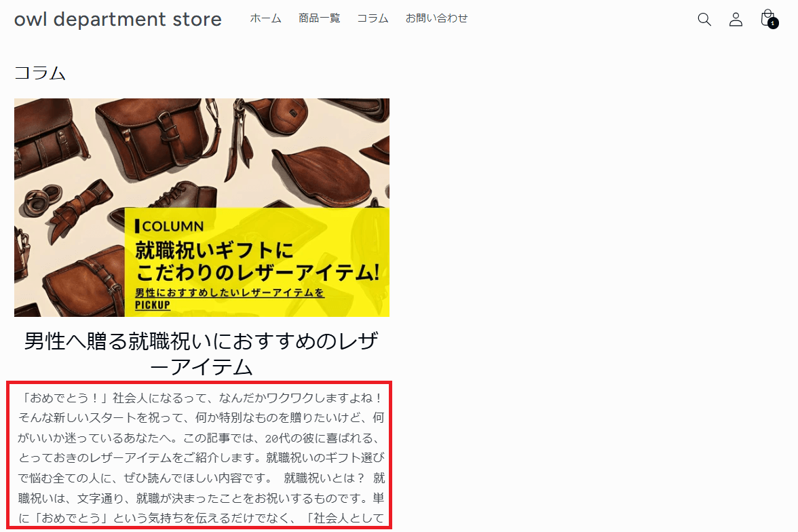
Task: Open article title 男性へ贈る就職祝いにおすすめのレザーアイテム
Action: [202, 354]
